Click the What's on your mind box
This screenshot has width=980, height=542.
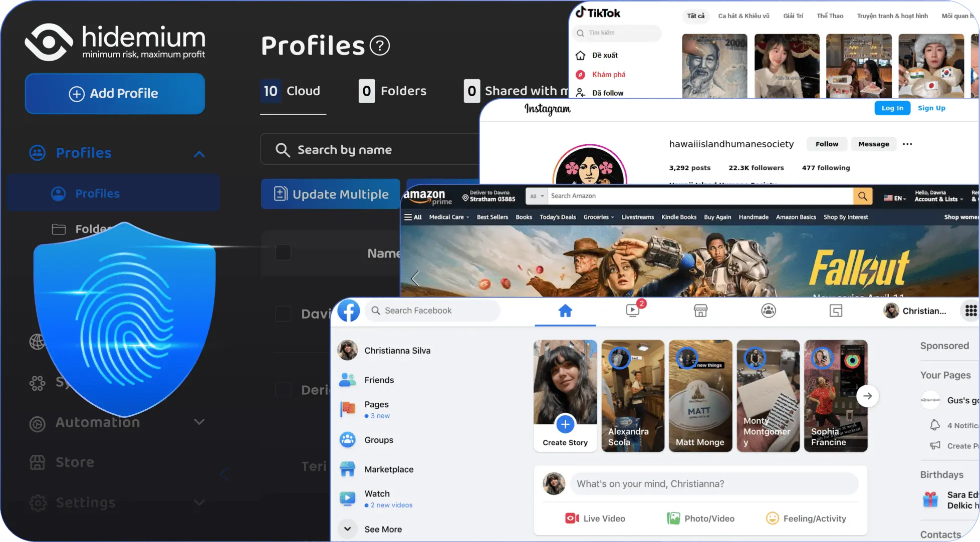(714, 484)
